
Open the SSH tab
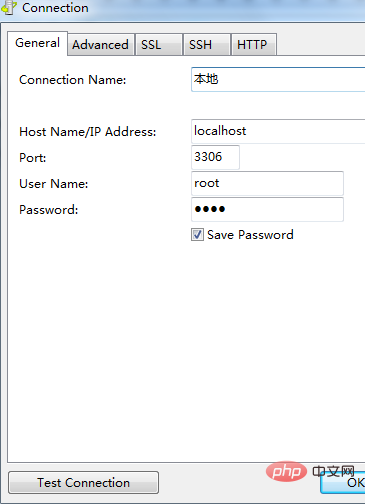click(207, 44)
